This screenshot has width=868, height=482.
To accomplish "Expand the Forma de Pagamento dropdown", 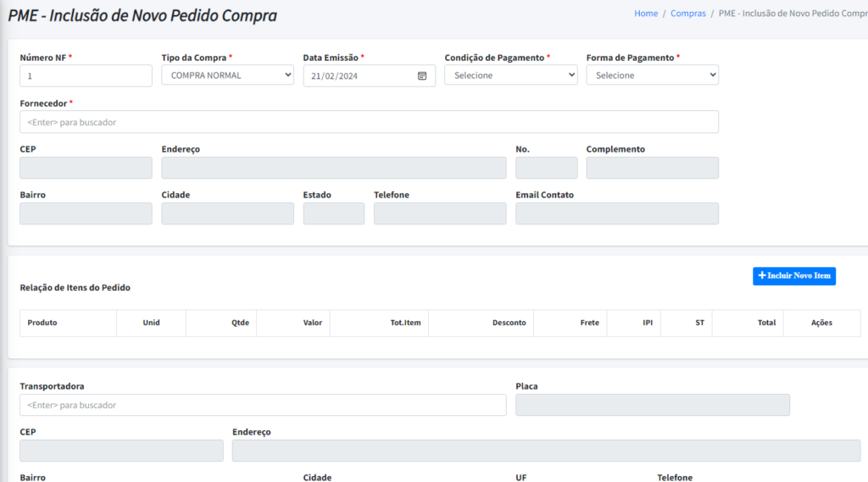I will [x=652, y=75].
